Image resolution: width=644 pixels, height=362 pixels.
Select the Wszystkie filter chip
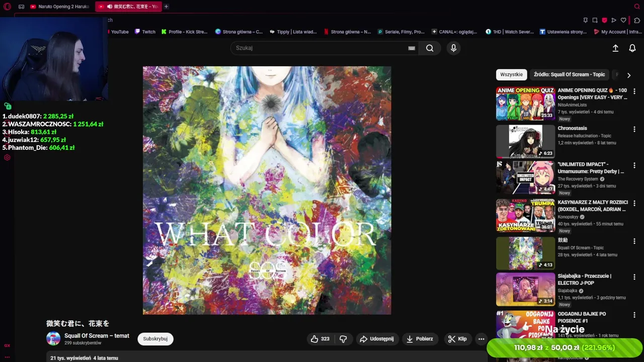tap(511, 74)
